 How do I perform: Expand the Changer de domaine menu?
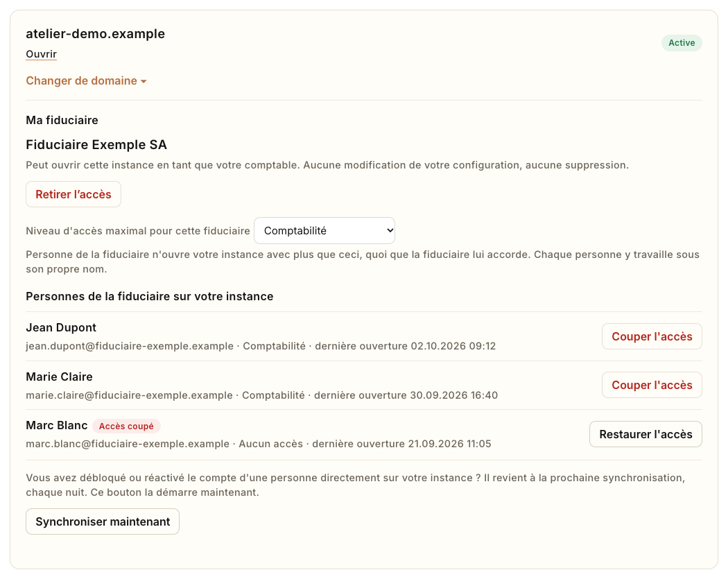click(x=87, y=81)
